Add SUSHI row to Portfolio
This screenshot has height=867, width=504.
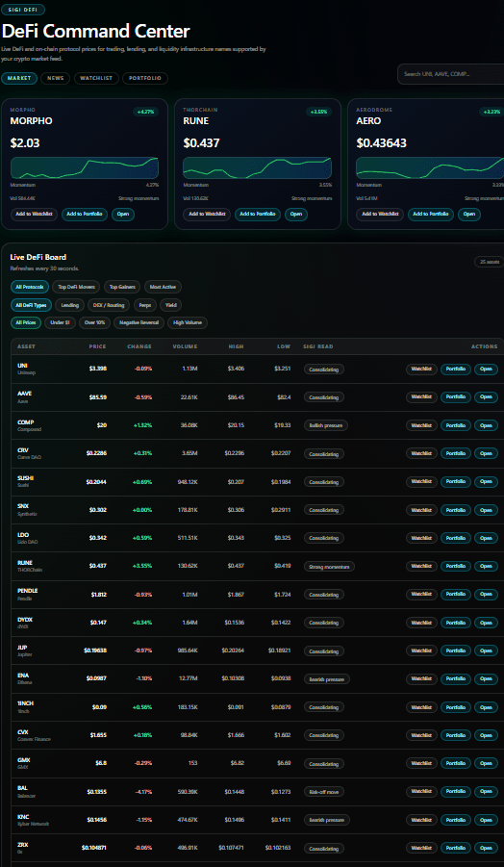pos(456,481)
